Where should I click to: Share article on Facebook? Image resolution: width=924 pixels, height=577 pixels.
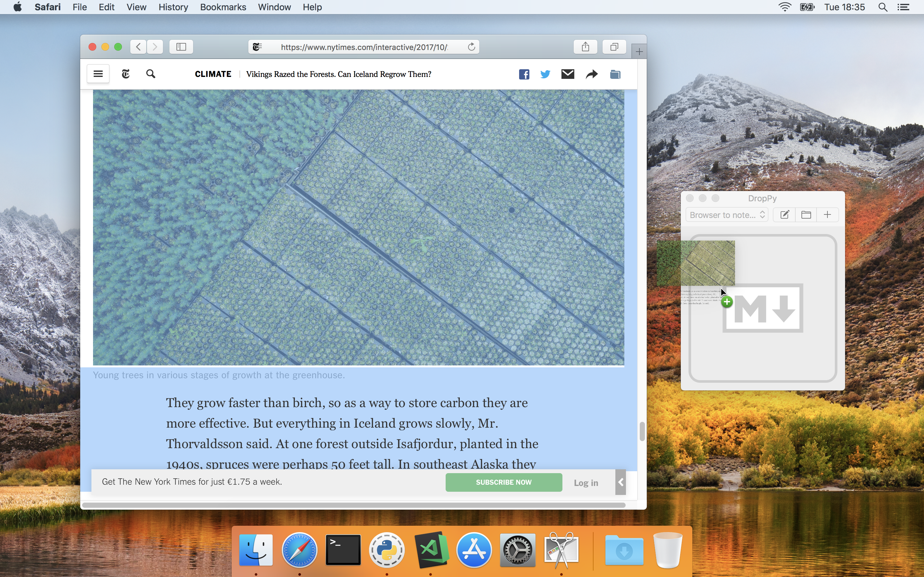click(x=524, y=74)
